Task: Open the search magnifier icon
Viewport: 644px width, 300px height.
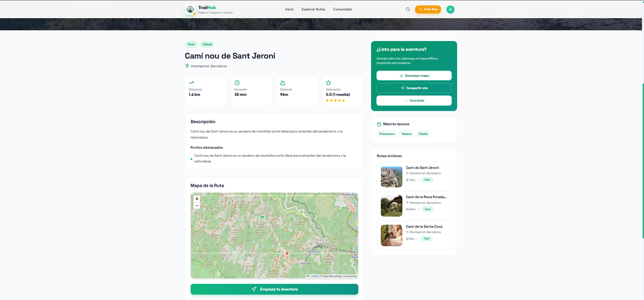Action: click(x=408, y=9)
